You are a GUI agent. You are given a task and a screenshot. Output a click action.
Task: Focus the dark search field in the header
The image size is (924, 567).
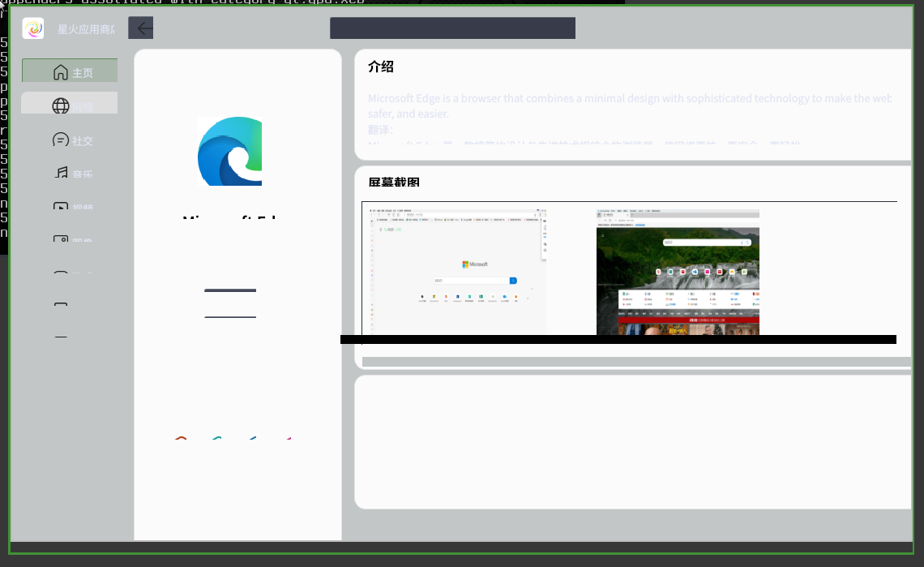452,28
